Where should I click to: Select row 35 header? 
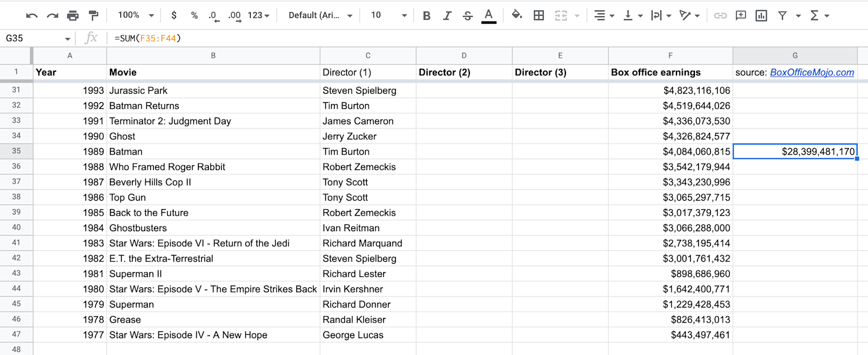point(16,151)
